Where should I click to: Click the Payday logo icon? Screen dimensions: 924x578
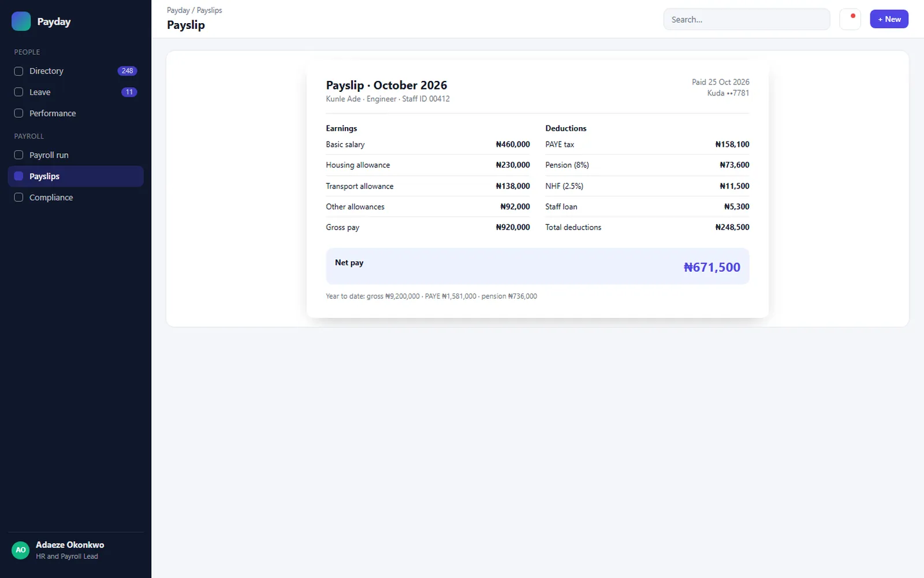(21, 21)
